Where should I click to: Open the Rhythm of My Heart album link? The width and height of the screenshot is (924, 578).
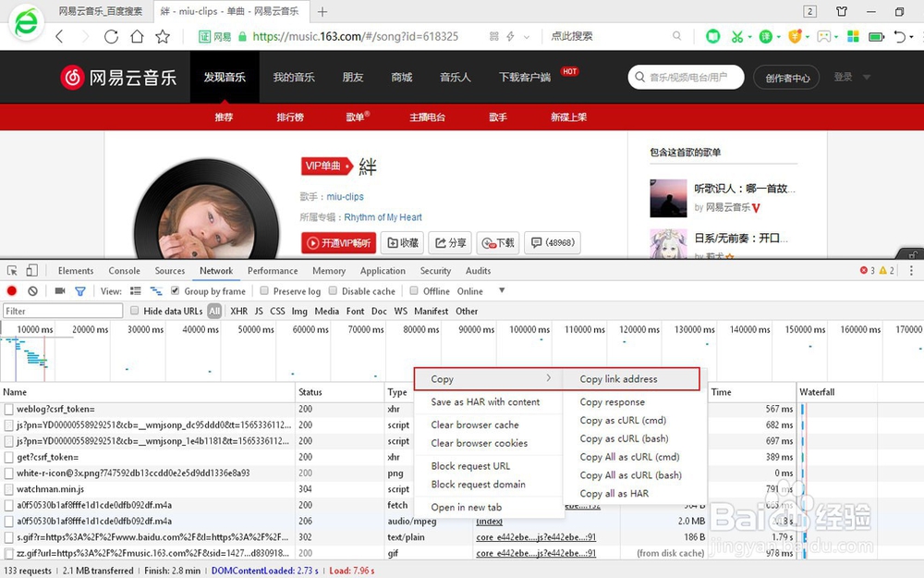click(383, 217)
